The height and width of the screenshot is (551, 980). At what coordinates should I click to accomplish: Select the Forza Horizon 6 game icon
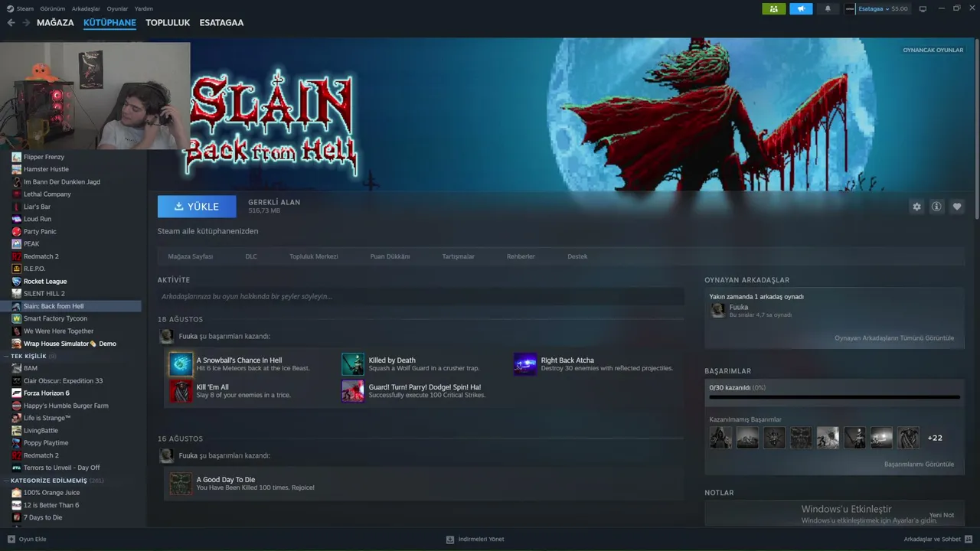pyautogui.click(x=17, y=393)
